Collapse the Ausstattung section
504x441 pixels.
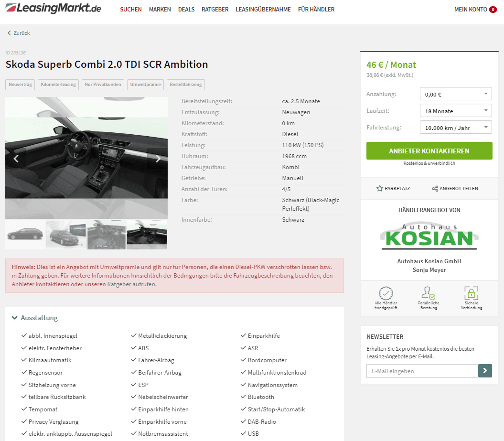tap(35, 318)
